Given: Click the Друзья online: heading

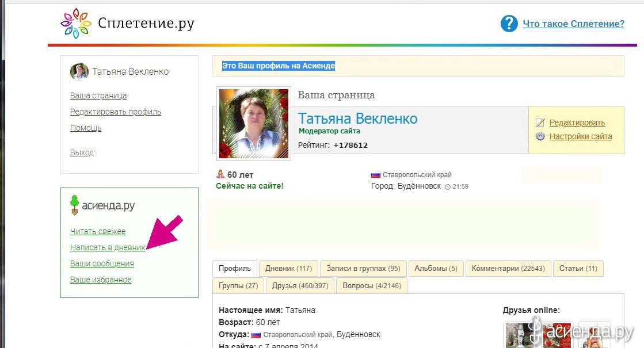Looking at the screenshot, I should [531, 310].
